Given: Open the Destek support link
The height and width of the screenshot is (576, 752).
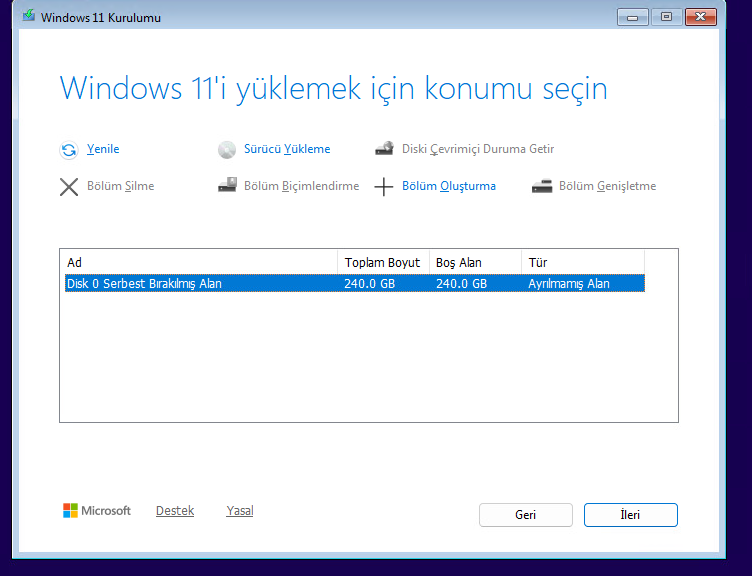Looking at the screenshot, I should [175, 511].
